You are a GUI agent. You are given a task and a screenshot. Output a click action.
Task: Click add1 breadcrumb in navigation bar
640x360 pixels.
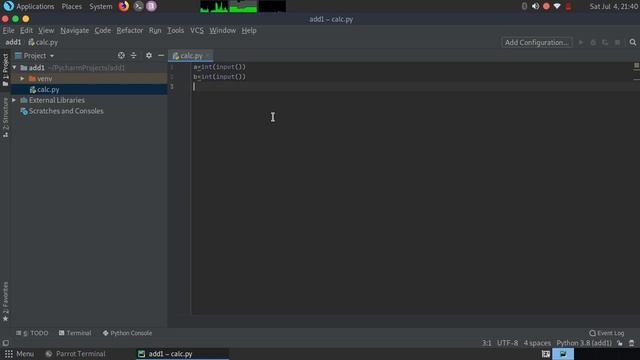pos(13,42)
